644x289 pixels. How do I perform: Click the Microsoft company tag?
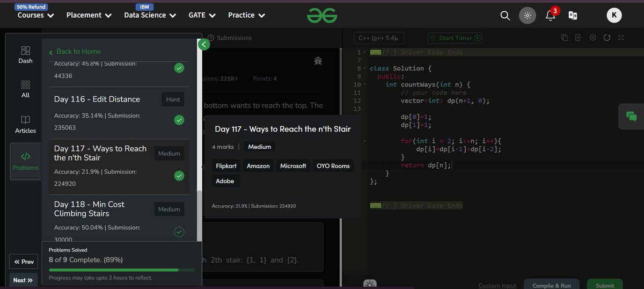tap(293, 166)
